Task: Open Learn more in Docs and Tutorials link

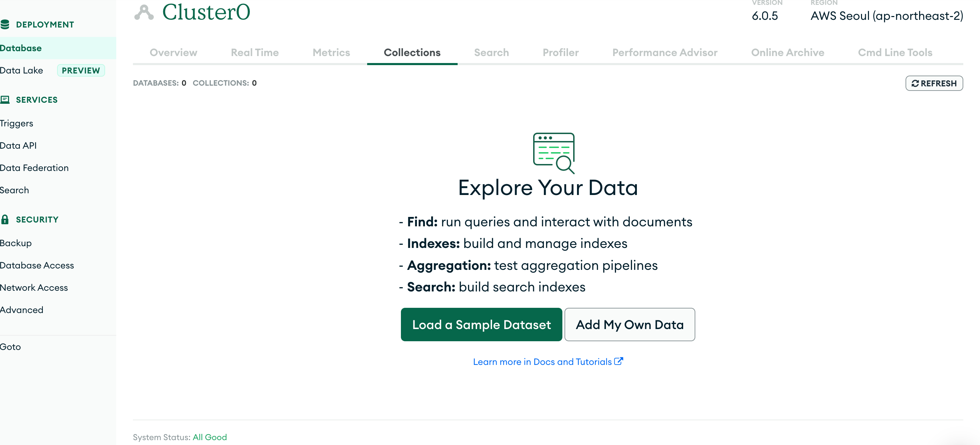Action: click(548, 362)
